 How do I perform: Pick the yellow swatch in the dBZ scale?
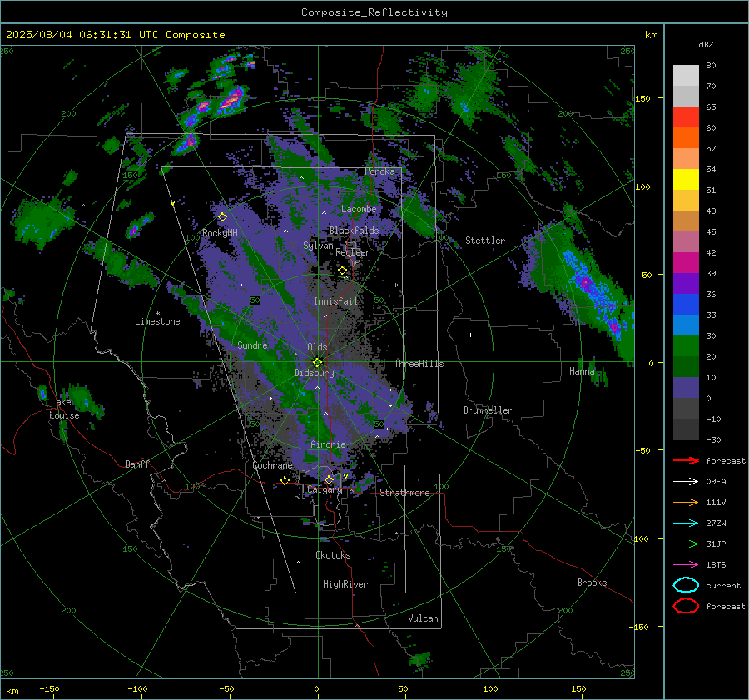pyautogui.click(x=686, y=180)
